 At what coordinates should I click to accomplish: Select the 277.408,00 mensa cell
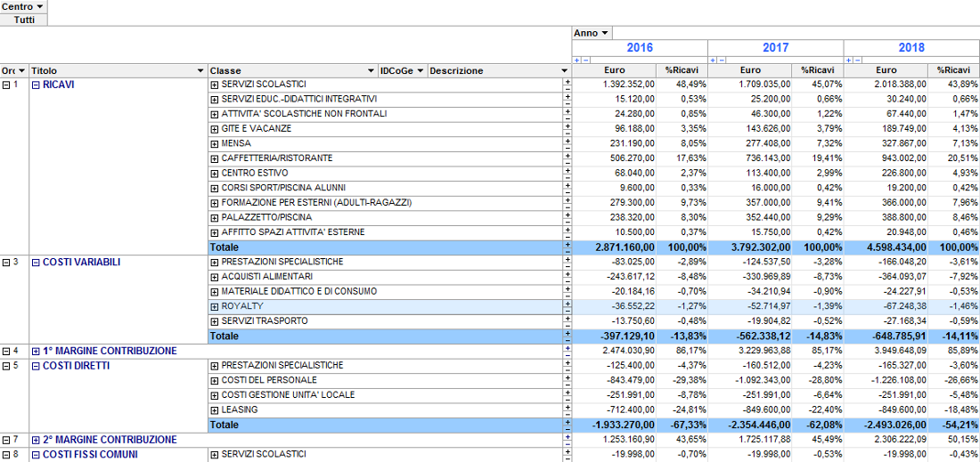pos(750,143)
